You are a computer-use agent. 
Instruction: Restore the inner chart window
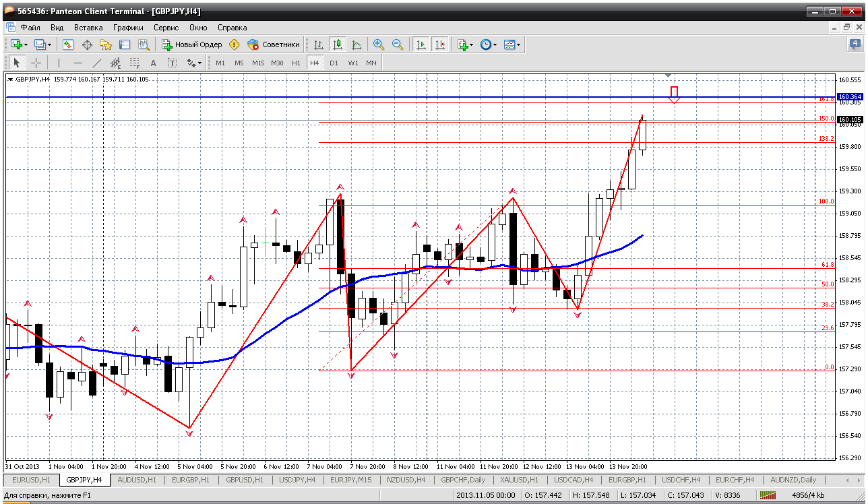846,28
